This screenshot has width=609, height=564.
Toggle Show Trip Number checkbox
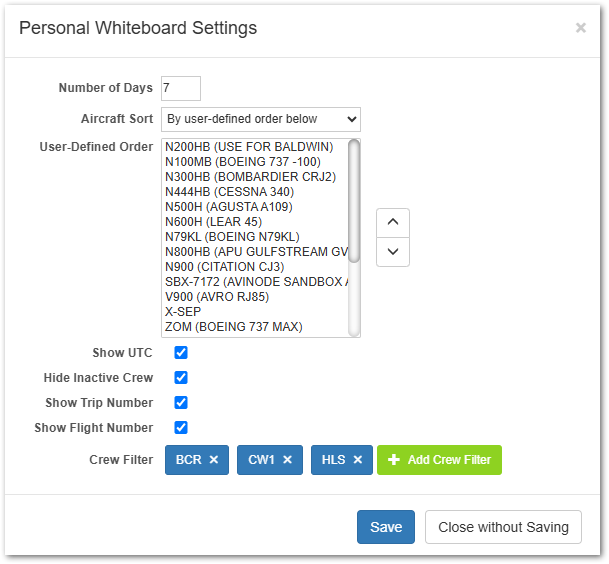coord(181,403)
